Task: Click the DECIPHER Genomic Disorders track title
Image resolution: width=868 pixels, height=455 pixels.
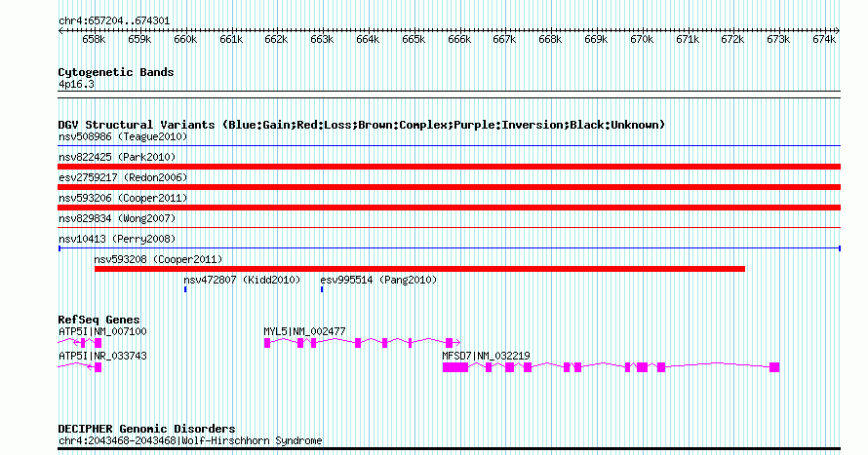Action: click(146, 429)
